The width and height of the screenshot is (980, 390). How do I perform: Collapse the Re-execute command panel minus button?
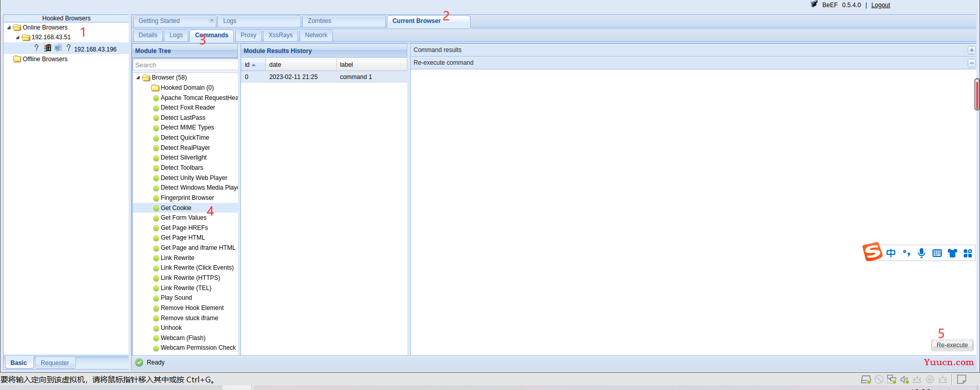[x=972, y=63]
